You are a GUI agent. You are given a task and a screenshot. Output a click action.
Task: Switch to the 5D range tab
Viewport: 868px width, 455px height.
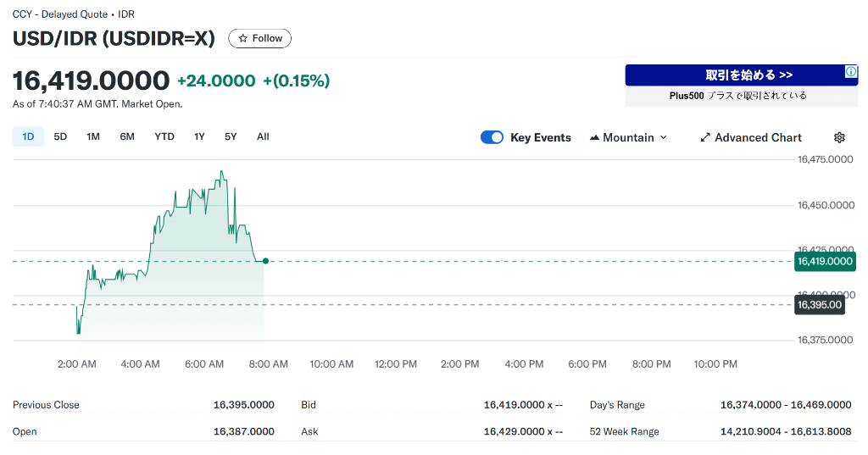(60, 136)
